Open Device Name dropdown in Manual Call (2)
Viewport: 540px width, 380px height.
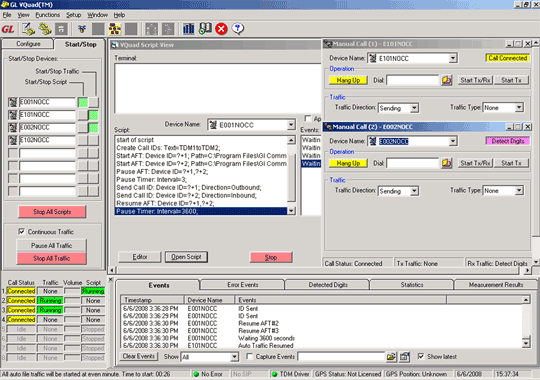pos(453,141)
